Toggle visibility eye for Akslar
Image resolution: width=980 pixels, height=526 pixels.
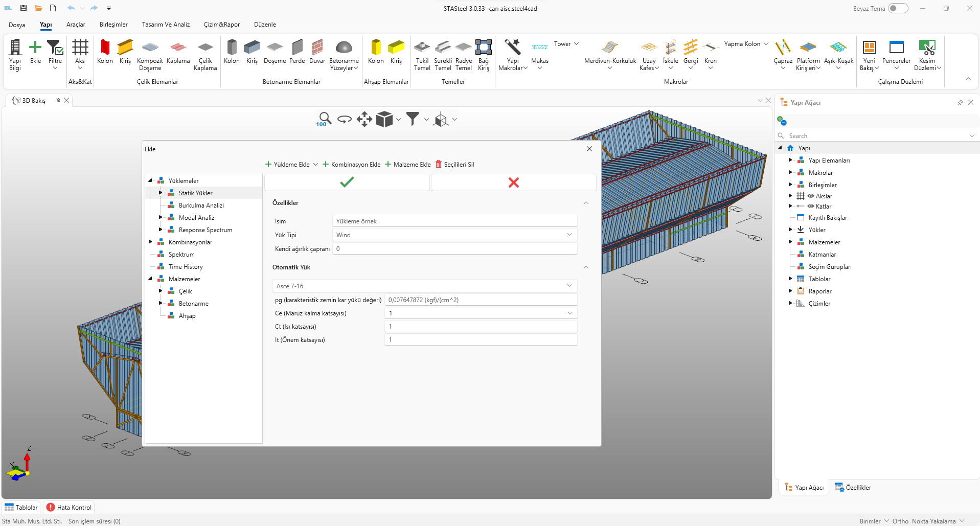[811, 196]
